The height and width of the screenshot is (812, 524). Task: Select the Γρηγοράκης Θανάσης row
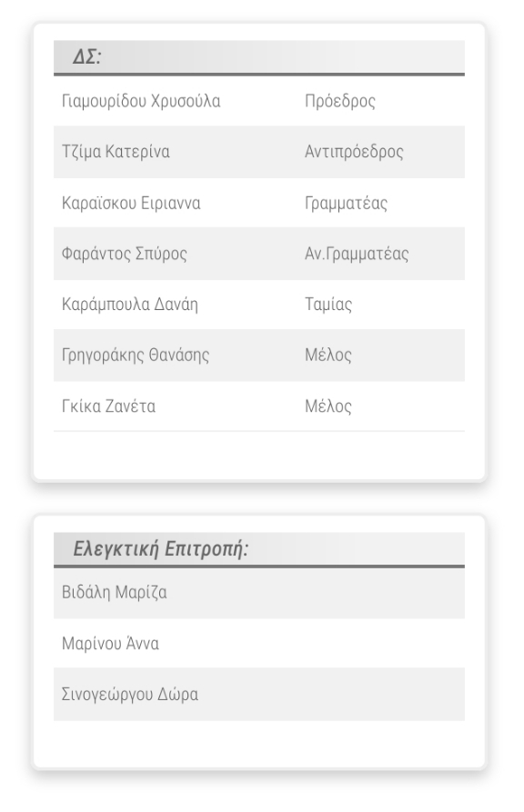pyautogui.click(x=258, y=356)
